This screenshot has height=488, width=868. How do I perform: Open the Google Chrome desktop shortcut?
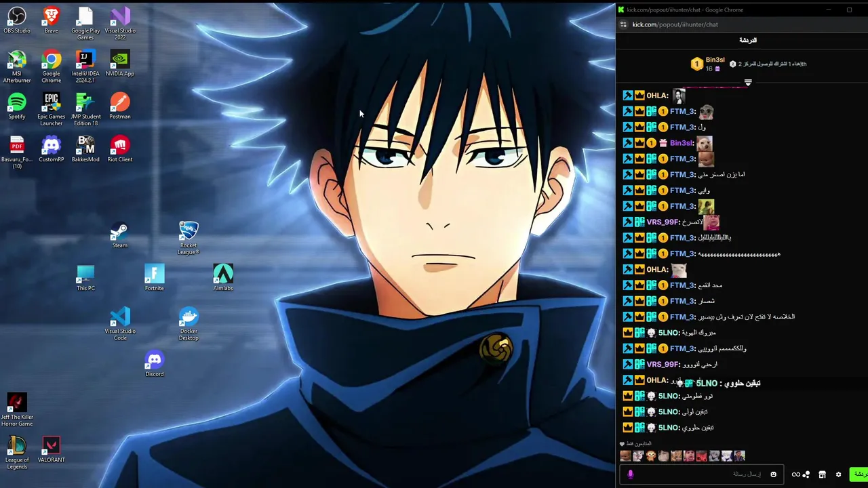(51, 66)
